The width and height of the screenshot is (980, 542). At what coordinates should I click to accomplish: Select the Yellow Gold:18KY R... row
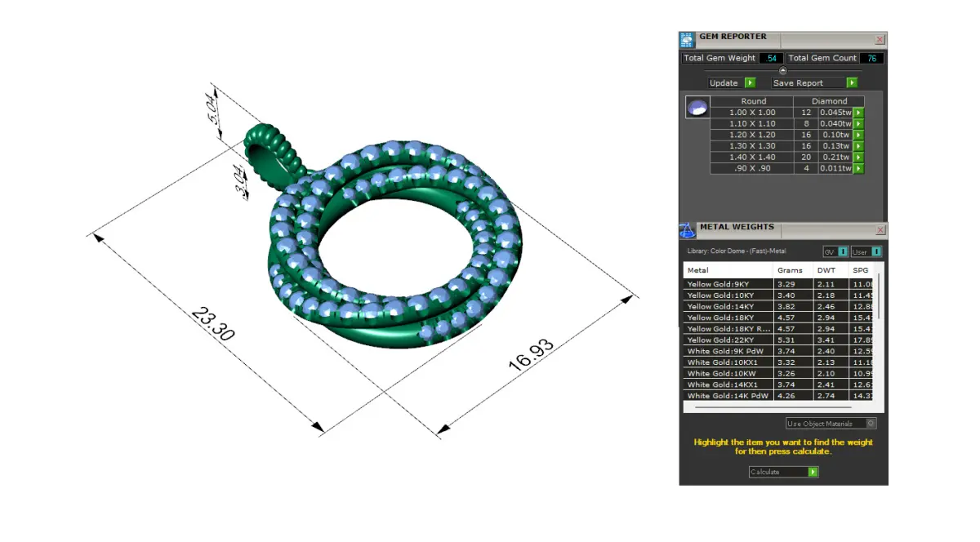coord(778,329)
